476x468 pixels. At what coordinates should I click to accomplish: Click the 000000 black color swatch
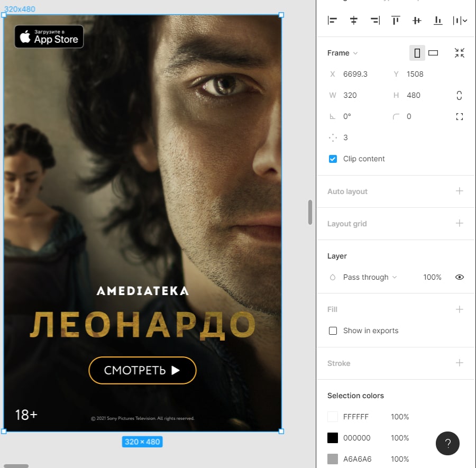[333, 438]
